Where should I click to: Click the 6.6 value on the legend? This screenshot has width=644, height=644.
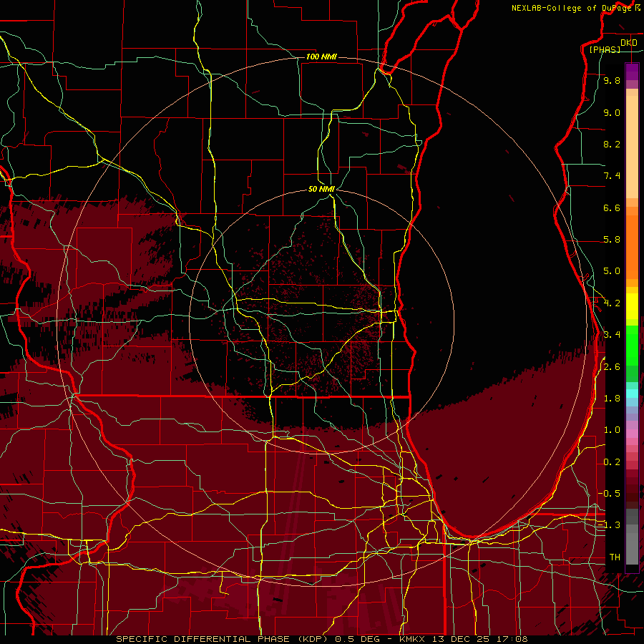pyautogui.click(x=612, y=208)
